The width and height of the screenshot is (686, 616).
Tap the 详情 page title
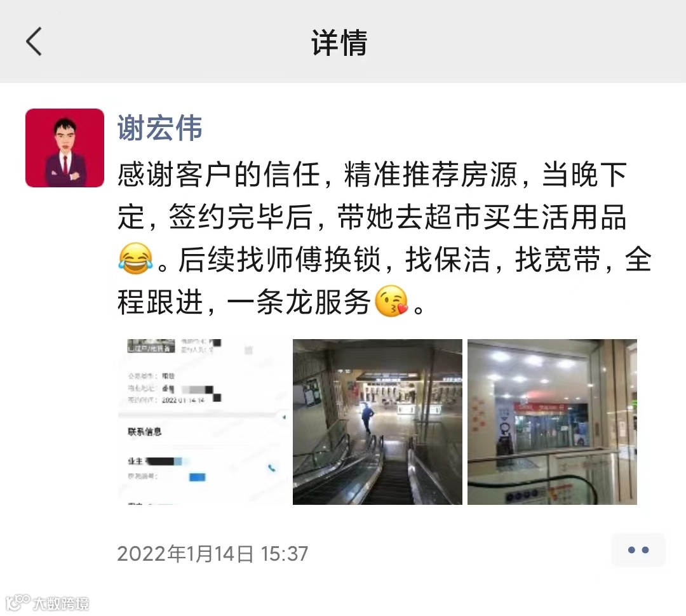coord(339,43)
